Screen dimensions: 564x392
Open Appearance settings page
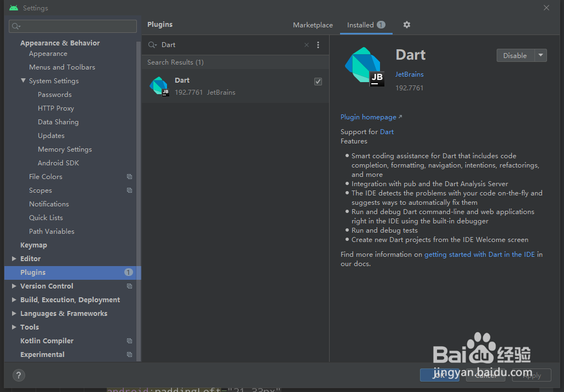coord(48,54)
